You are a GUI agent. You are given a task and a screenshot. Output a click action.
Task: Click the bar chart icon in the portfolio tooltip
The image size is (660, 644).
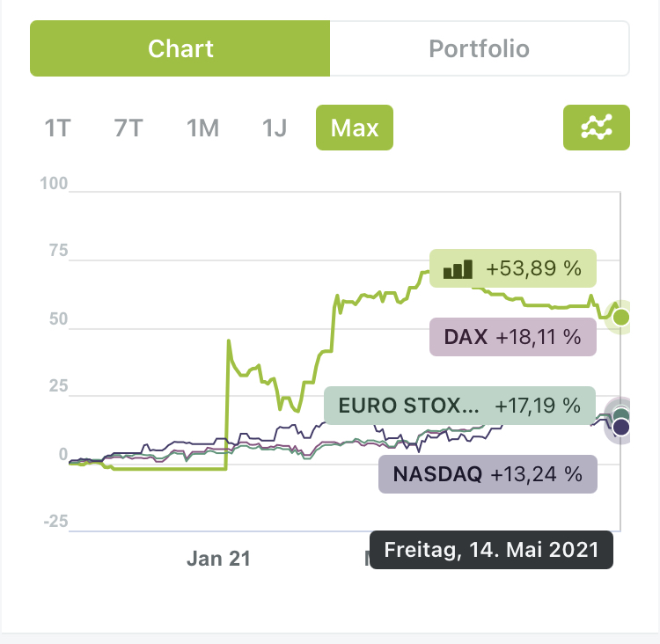458,268
